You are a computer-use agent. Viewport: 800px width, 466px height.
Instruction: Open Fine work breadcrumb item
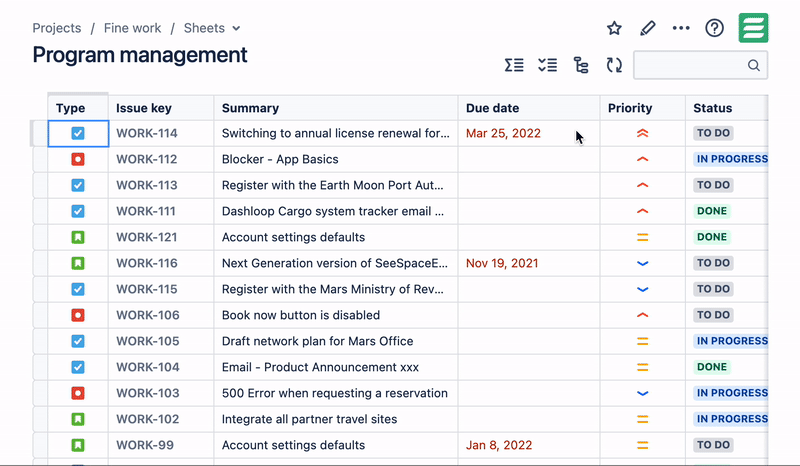click(x=132, y=28)
